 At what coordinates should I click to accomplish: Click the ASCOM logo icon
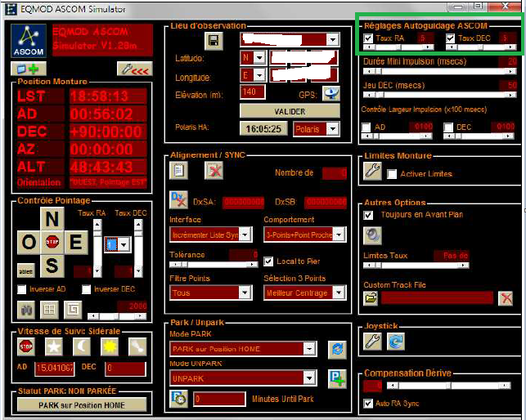[29, 41]
